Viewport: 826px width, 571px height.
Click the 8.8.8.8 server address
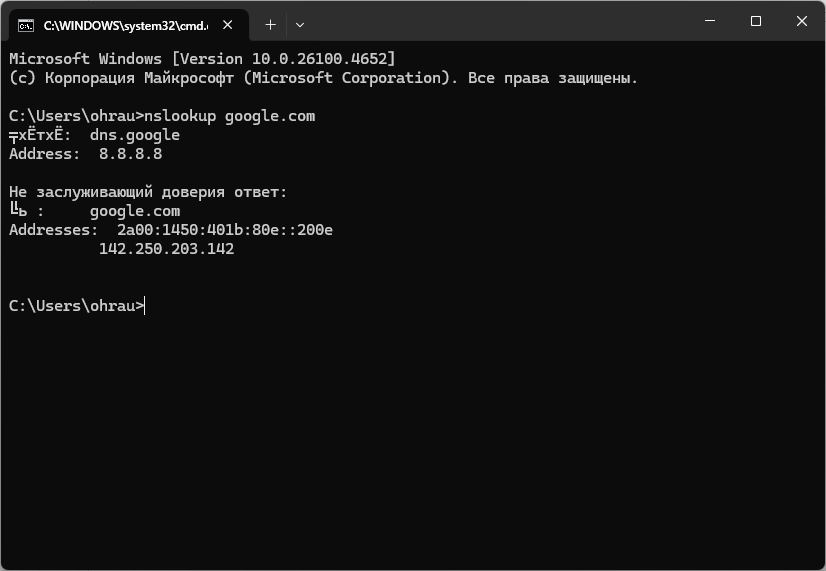[130, 154]
